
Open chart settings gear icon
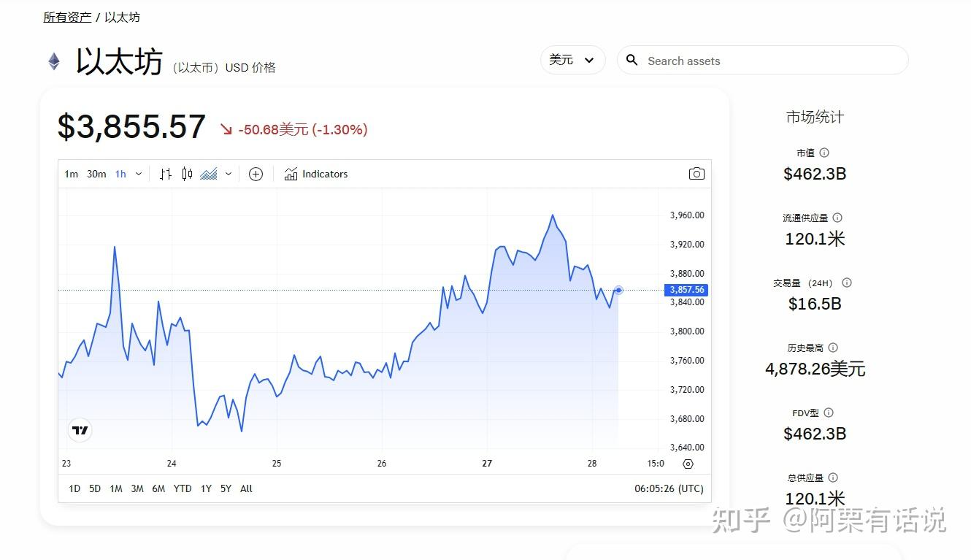point(688,464)
